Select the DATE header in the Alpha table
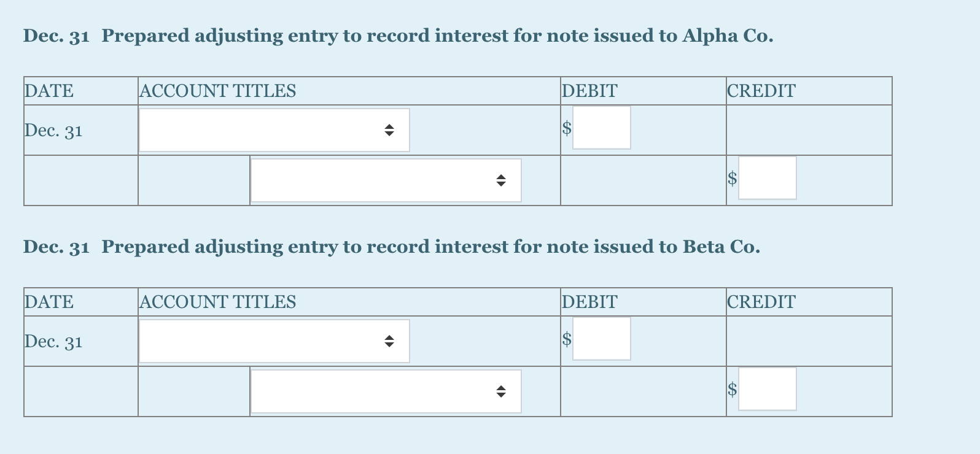The image size is (980, 454). pos(49,91)
